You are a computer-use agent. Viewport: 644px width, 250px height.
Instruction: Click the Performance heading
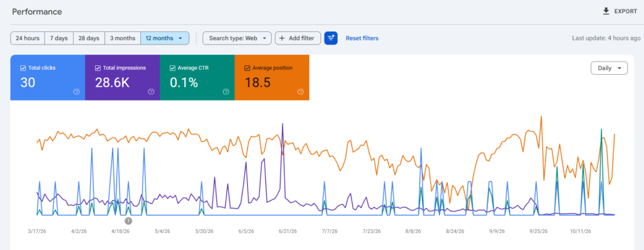coord(37,12)
